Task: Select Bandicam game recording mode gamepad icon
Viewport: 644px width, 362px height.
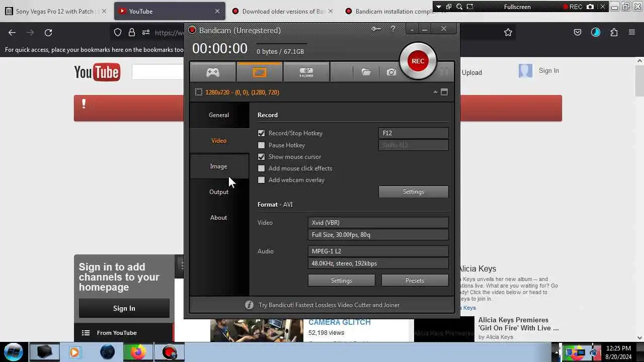Action: coord(213,72)
